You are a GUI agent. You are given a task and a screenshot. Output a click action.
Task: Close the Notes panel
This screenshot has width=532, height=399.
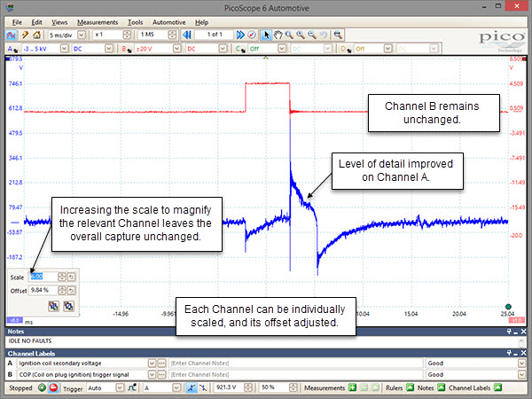pos(523,332)
